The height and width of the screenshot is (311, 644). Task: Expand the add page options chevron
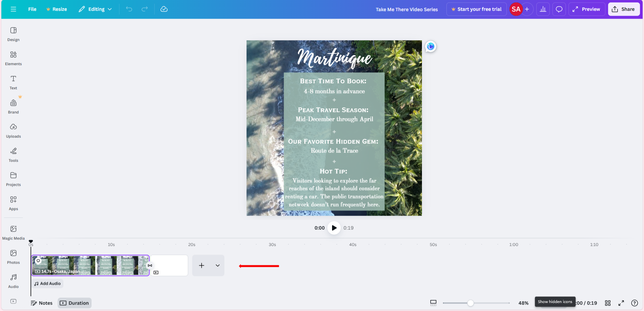pos(218,265)
